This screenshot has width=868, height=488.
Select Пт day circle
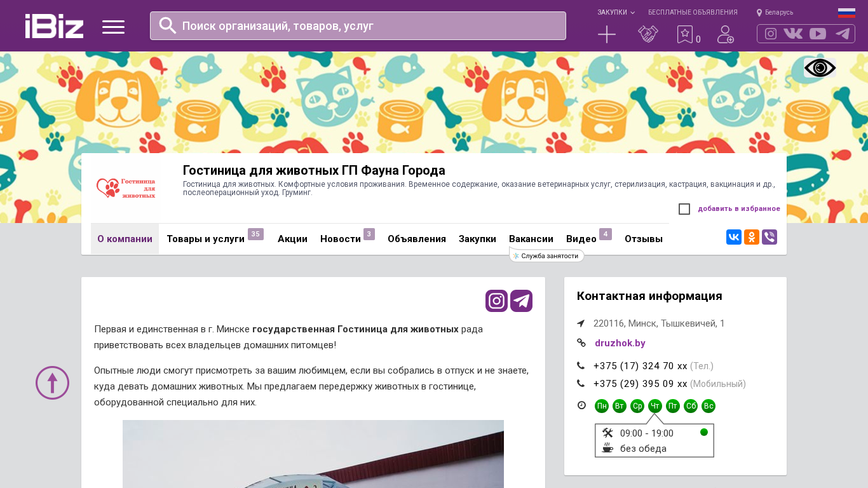(673, 406)
